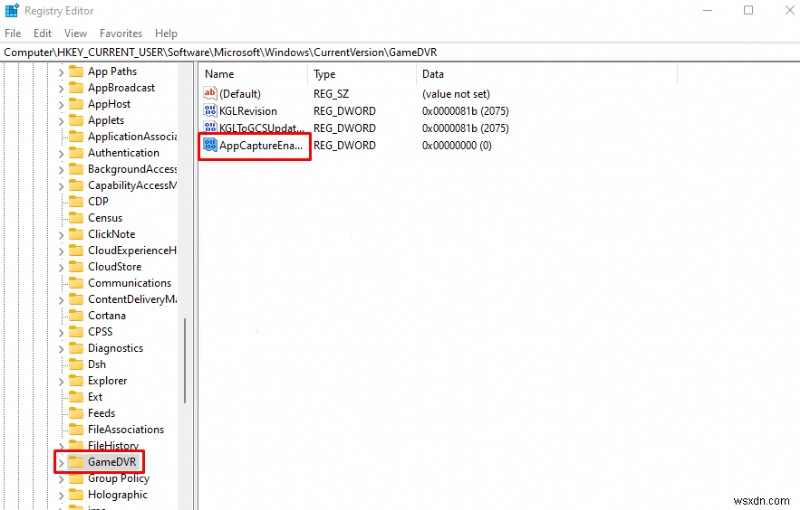
Task: Select the KGLRevision value name
Action: (x=248, y=111)
